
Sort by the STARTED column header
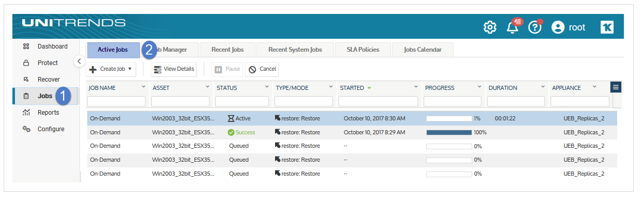pyautogui.click(x=352, y=88)
